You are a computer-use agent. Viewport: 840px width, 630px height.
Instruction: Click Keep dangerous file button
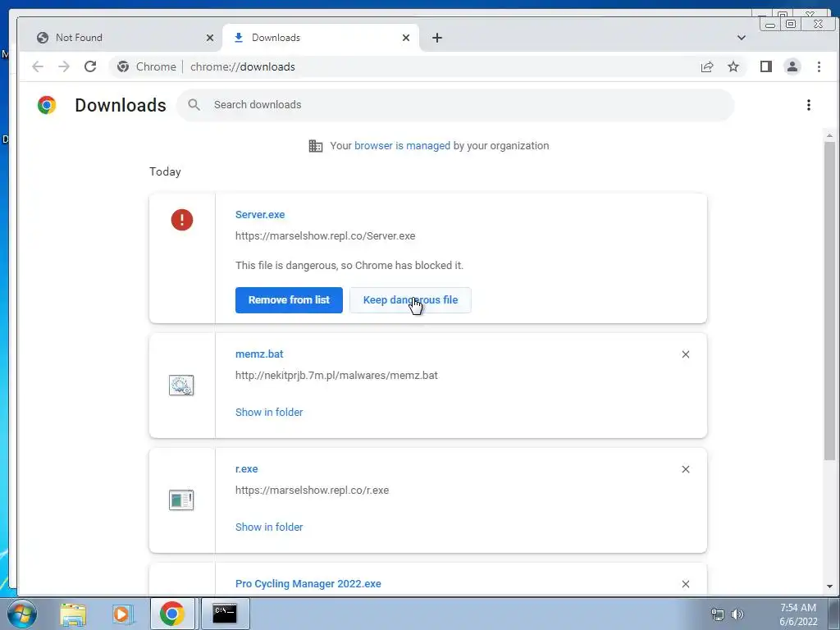tap(410, 300)
